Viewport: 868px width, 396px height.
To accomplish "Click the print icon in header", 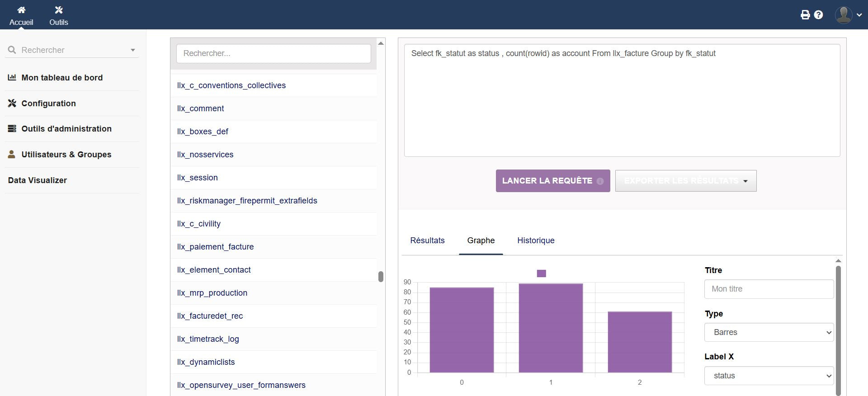I will click(x=805, y=15).
